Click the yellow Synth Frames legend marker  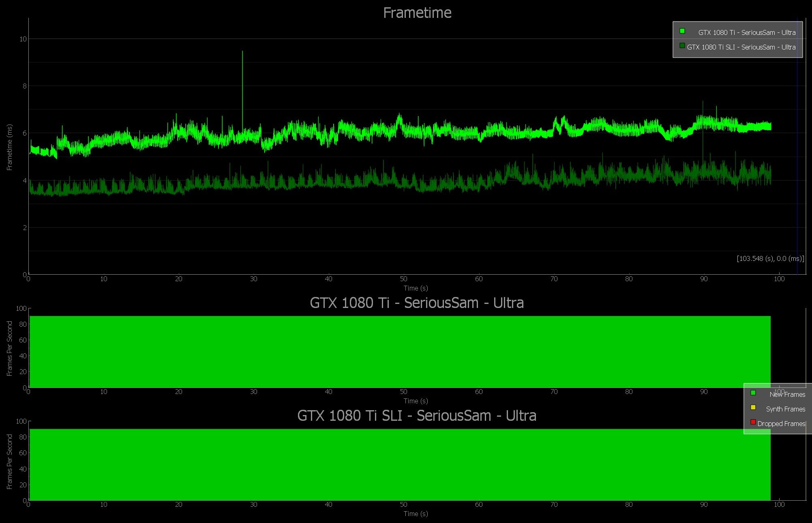click(x=753, y=407)
